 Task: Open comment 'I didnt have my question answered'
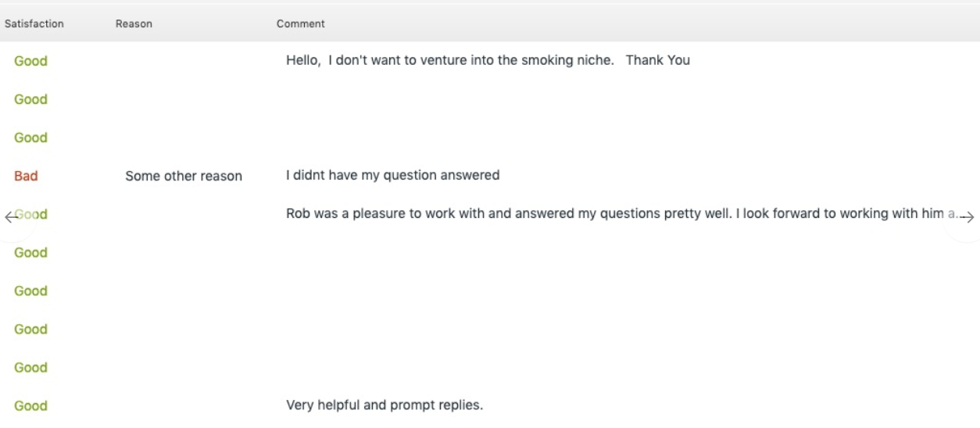pyautogui.click(x=393, y=176)
